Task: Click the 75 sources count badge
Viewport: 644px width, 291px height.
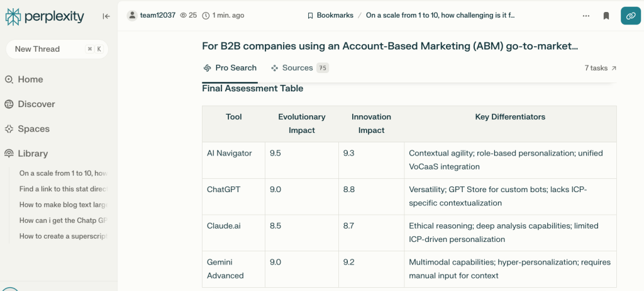Action: coord(323,68)
